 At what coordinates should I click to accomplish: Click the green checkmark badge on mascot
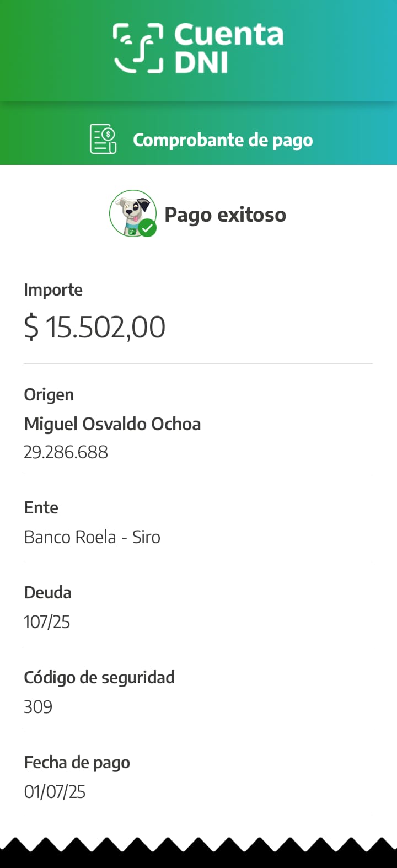147,227
